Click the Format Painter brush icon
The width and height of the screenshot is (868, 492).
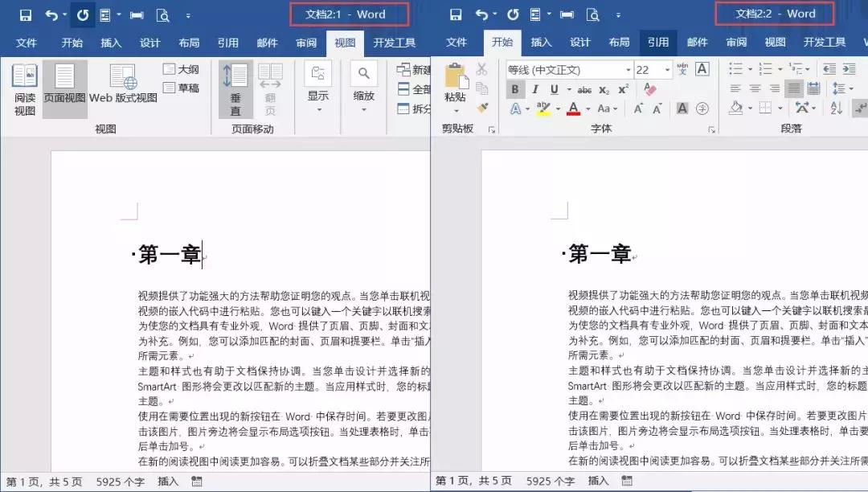pyautogui.click(x=483, y=106)
